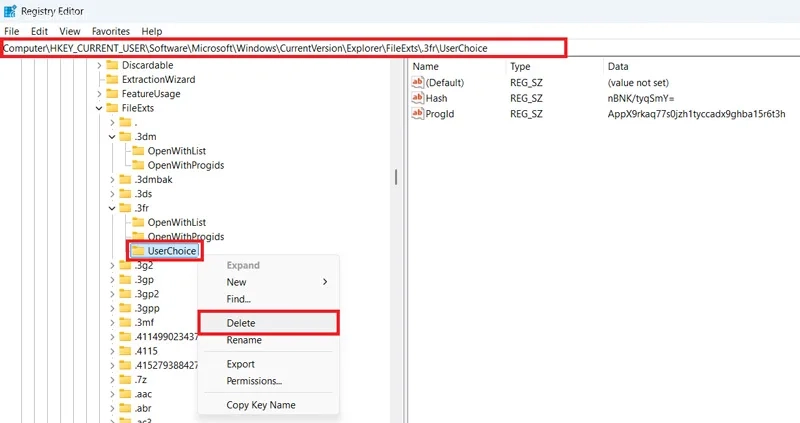
Task: Collapse the .3dm key chevron
Action: coord(112,136)
